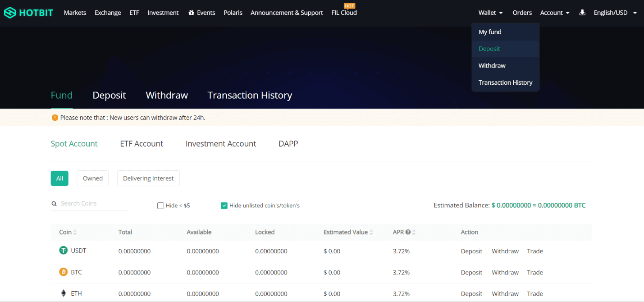Click the HOT badge above FIL Cloud
Screen dimensions: 644x302
(x=349, y=5)
